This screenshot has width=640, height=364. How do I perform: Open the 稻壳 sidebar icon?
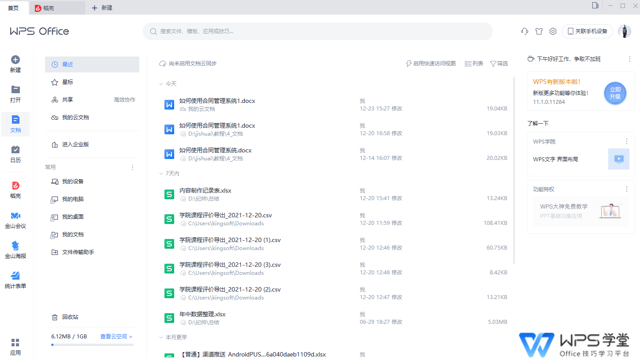coord(15,186)
